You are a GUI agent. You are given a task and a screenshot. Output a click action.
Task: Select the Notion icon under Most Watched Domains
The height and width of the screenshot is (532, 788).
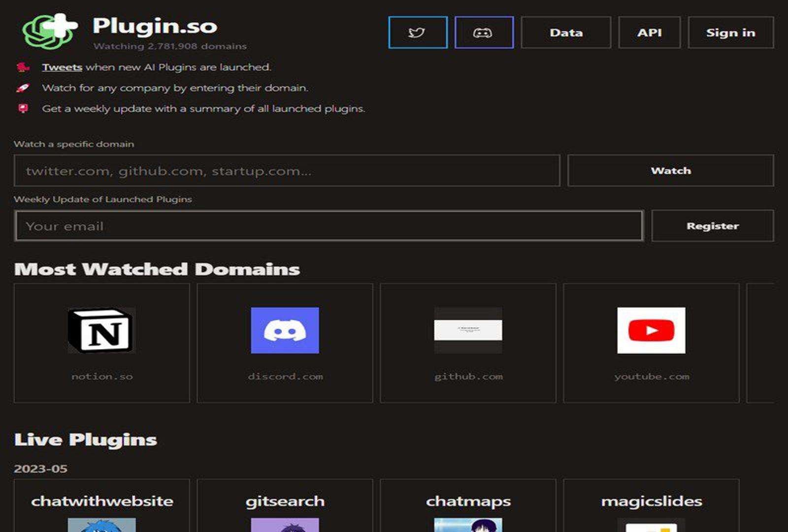coord(101,331)
